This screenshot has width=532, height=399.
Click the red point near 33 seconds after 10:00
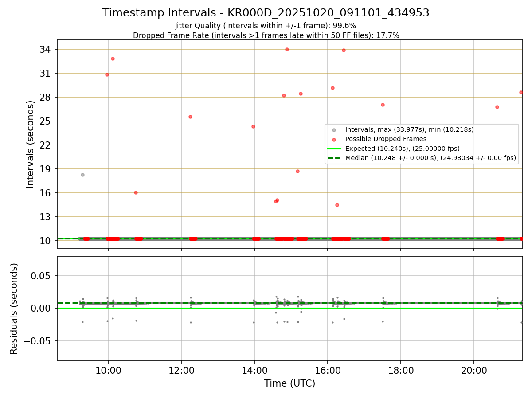pyautogui.click(x=113, y=59)
